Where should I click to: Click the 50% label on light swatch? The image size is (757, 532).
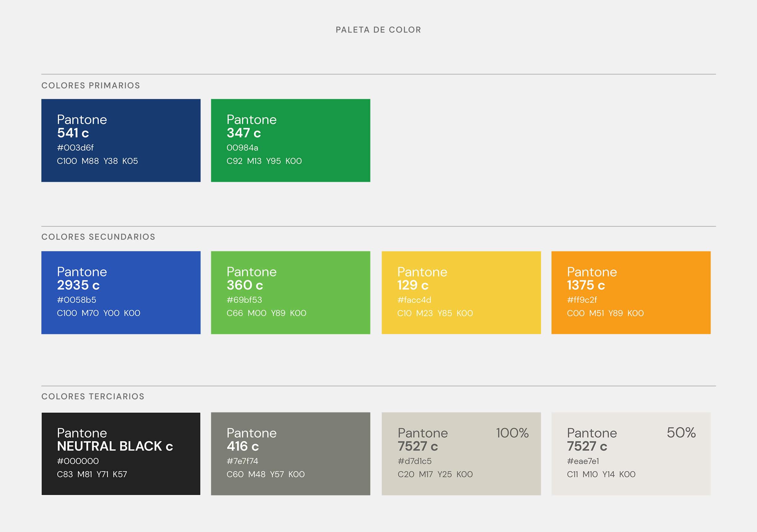[x=681, y=433]
